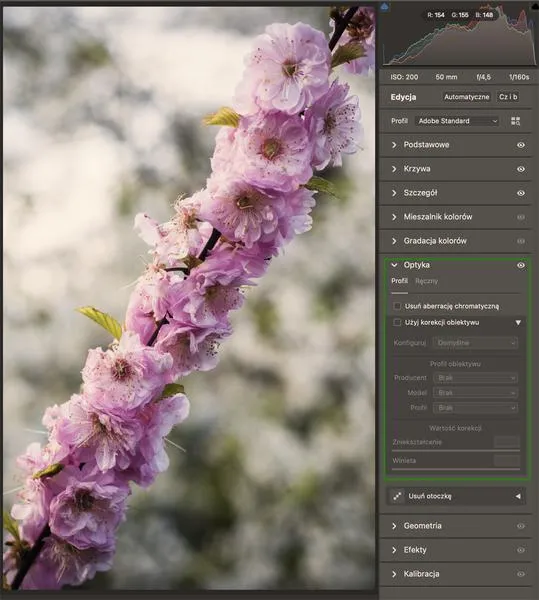Click the Usuń otoczkę defringe icon
Viewport: 539px width, 600px height.
[397, 496]
